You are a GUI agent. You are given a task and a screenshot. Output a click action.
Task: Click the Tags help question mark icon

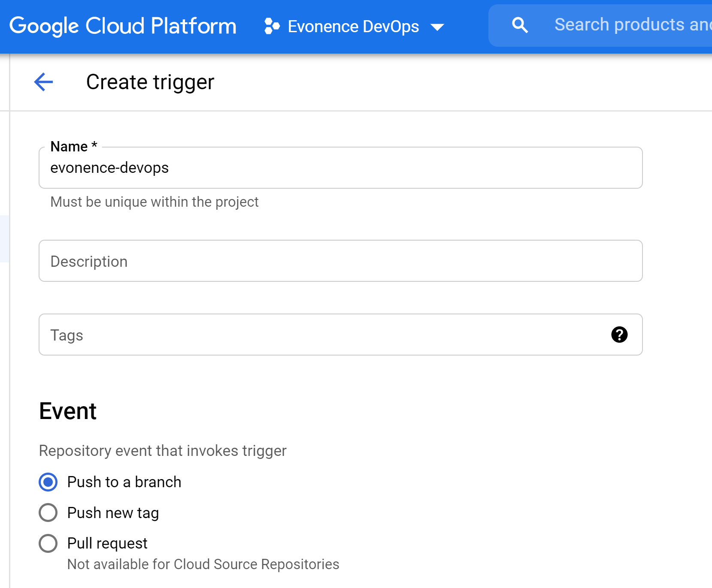tap(619, 335)
